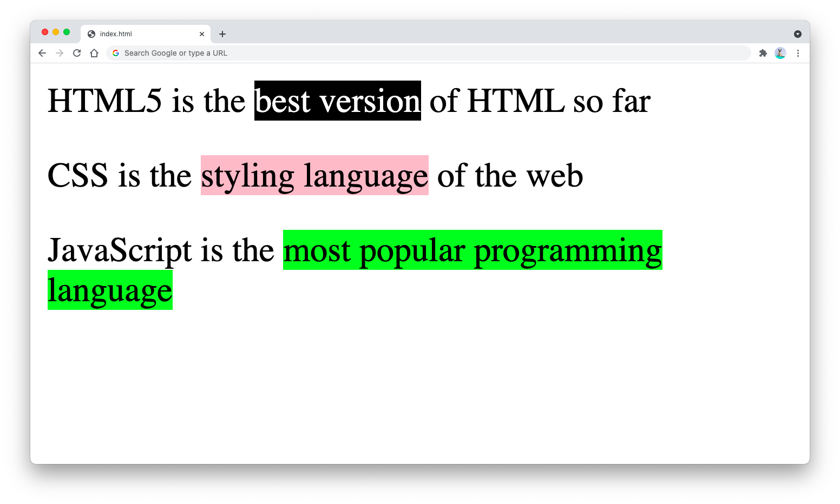The width and height of the screenshot is (840, 504).
Task: Click the text 'of HTML so far'
Action: tap(540, 101)
